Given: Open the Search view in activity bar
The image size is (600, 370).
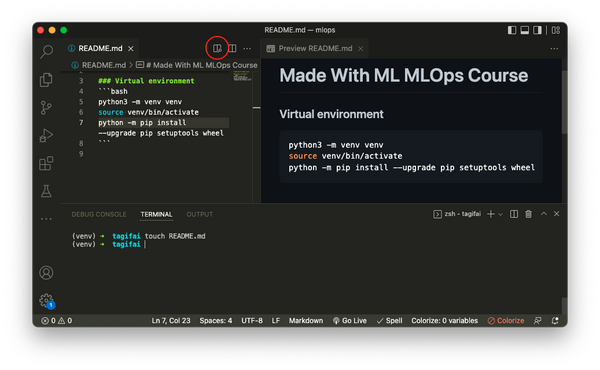Looking at the screenshot, I should pos(46,51).
